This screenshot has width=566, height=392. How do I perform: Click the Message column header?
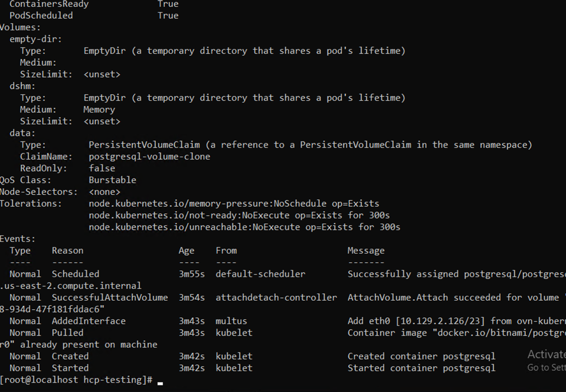(x=365, y=250)
